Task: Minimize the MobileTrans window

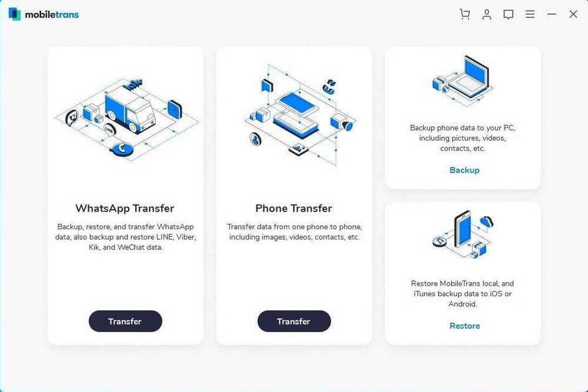Action: (552, 14)
